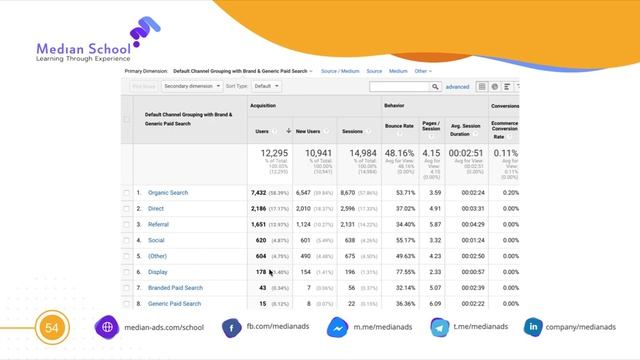This screenshot has width=640, height=360.
Task: Toggle the select-all checkbox in the table header
Action: click(x=127, y=119)
